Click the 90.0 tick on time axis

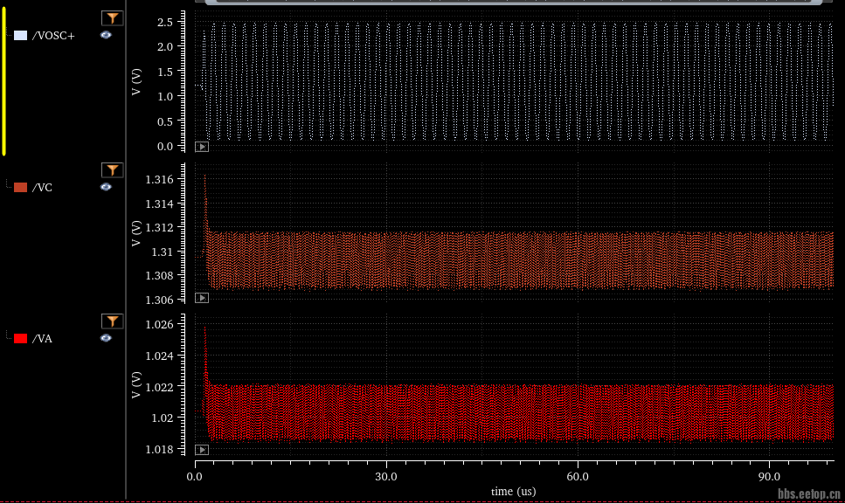coord(768,477)
